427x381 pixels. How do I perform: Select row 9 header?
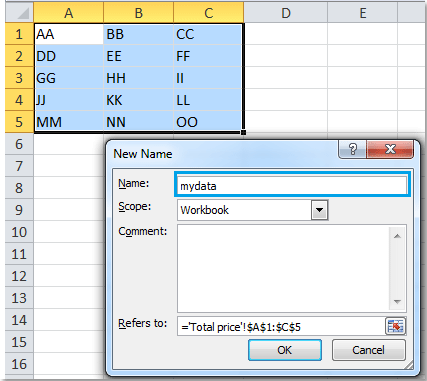coord(19,210)
